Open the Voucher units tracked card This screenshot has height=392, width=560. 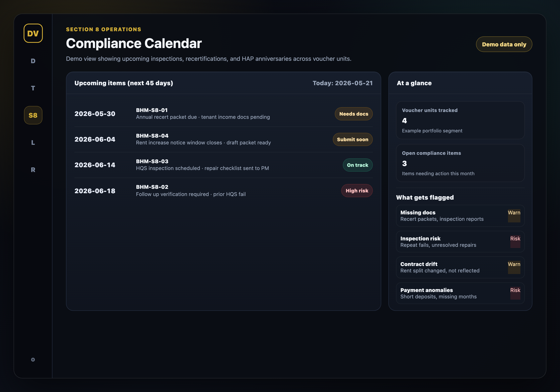click(x=460, y=120)
